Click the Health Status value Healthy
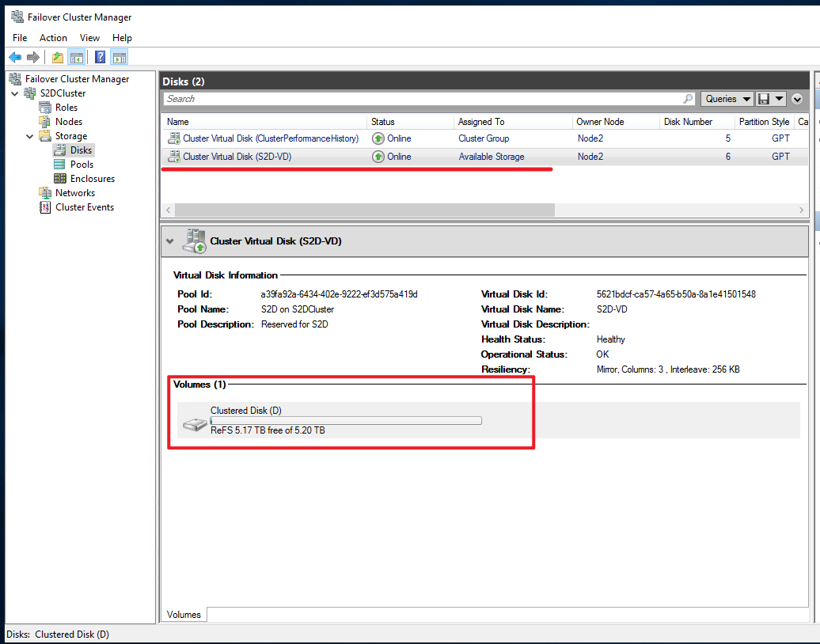This screenshot has width=820, height=644. point(610,339)
